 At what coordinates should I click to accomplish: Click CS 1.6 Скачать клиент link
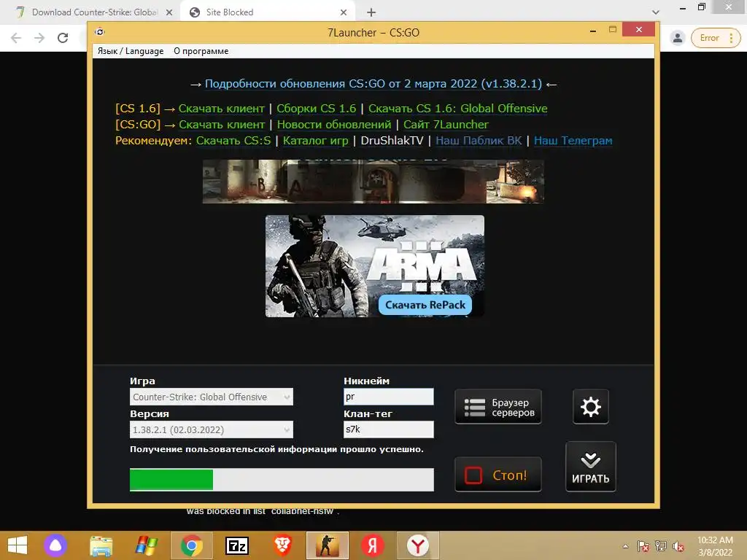point(222,109)
